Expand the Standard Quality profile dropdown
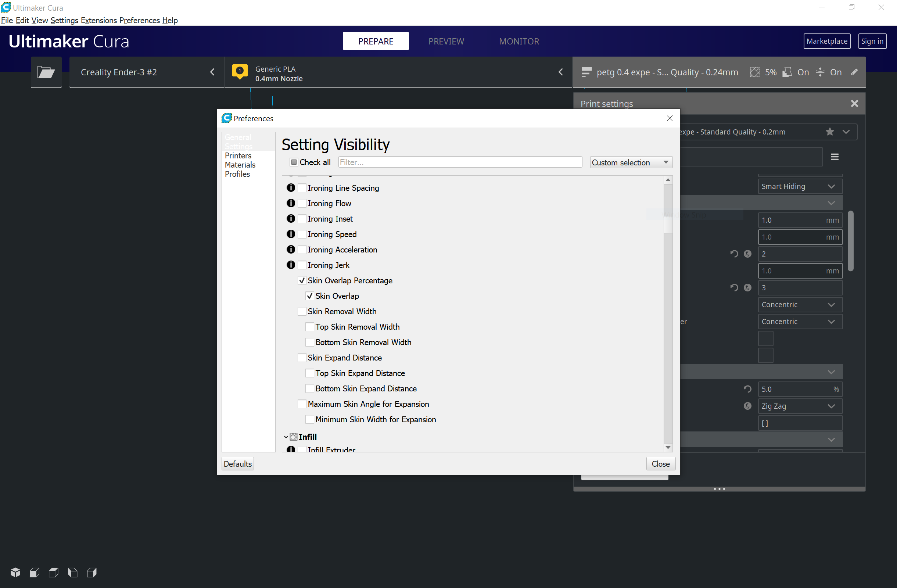 click(x=846, y=132)
